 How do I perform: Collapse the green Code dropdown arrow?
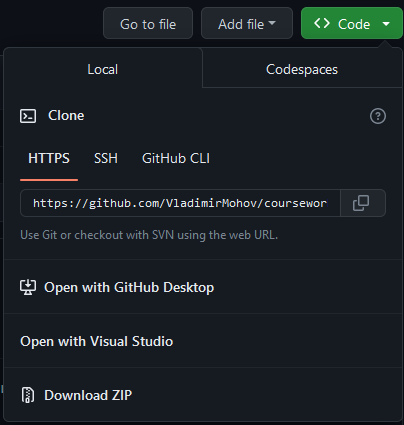click(x=386, y=24)
